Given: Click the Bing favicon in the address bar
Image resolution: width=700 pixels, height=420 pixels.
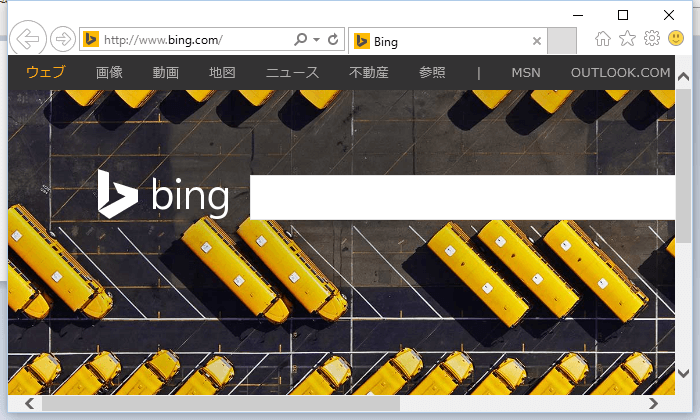Looking at the screenshot, I should coord(91,39).
